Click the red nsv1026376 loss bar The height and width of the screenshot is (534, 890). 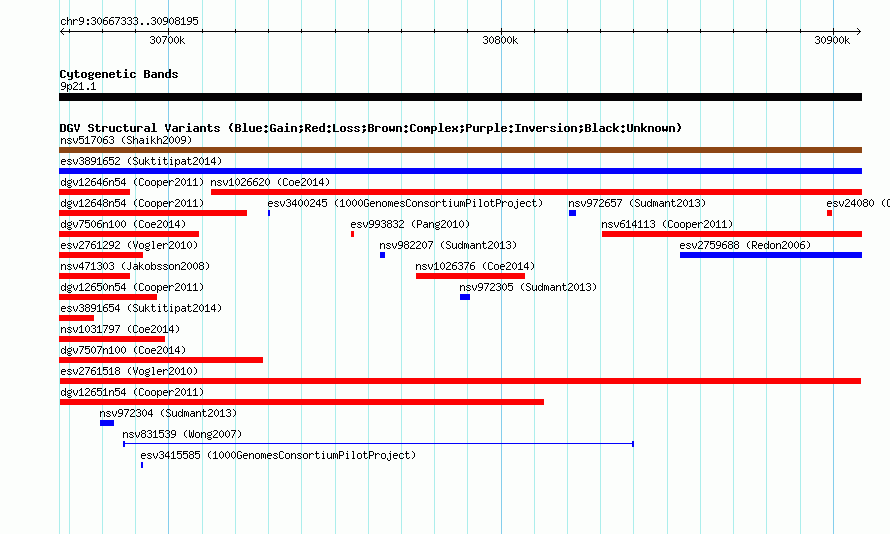[471, 276]
